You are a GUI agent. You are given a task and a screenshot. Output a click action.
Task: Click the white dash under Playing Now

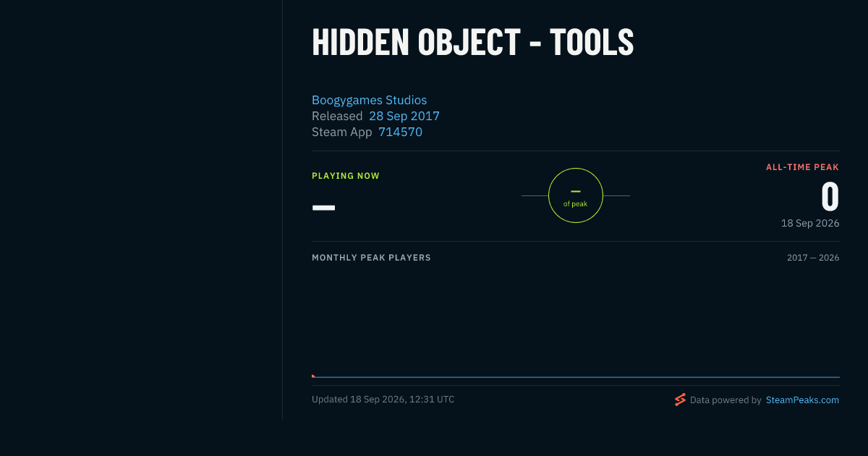tap(323, 208)
